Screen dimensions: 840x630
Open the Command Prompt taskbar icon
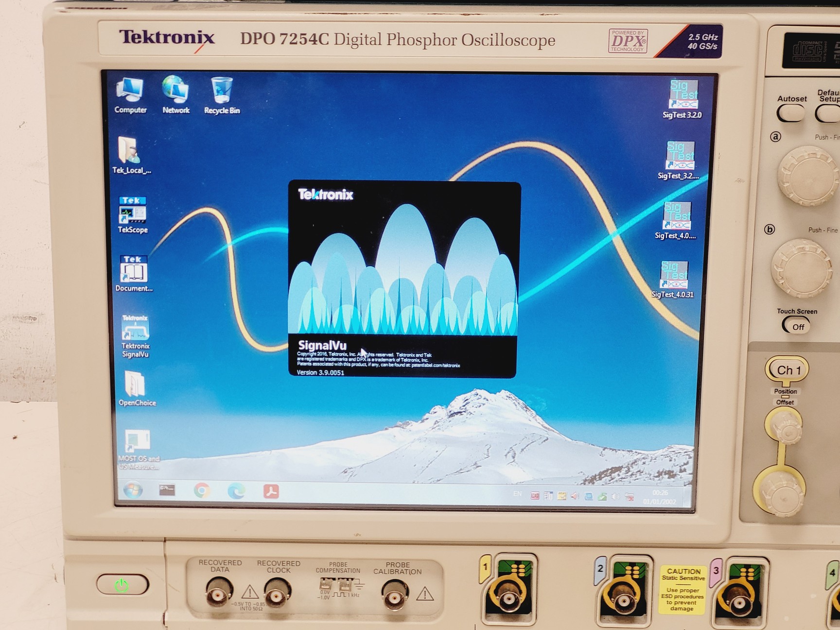[x=167, y=490]
